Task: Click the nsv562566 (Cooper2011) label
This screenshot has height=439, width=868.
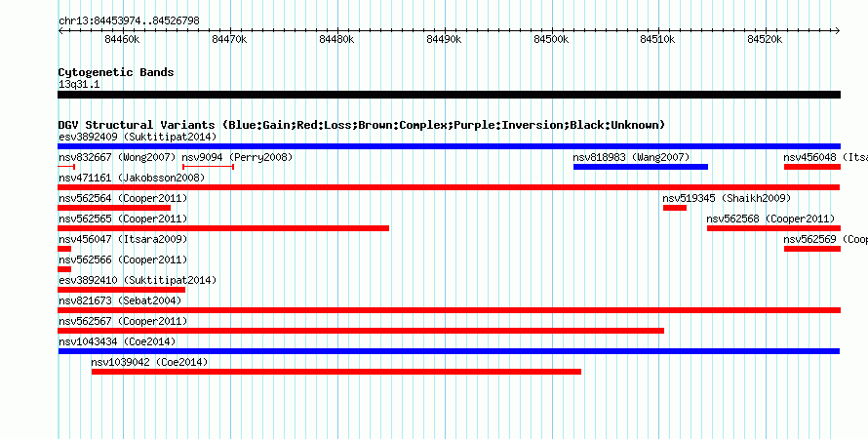Action: point(123,259)
